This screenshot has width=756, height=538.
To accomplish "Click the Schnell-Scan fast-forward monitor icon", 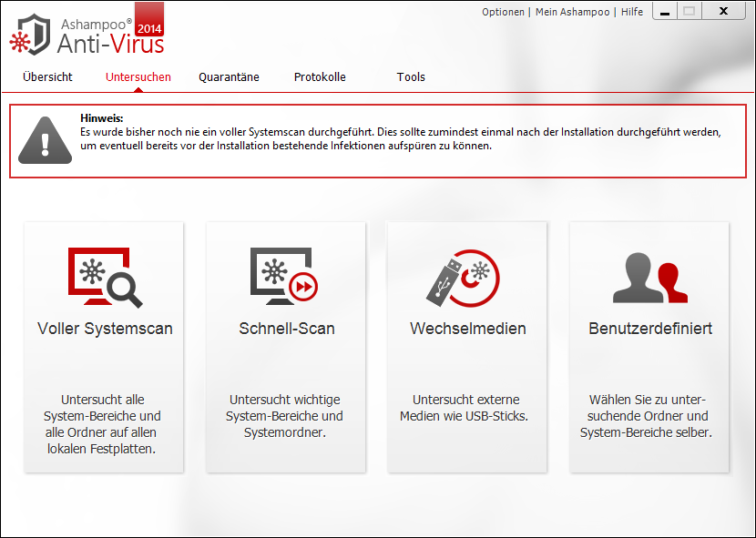I will (286, 278).
